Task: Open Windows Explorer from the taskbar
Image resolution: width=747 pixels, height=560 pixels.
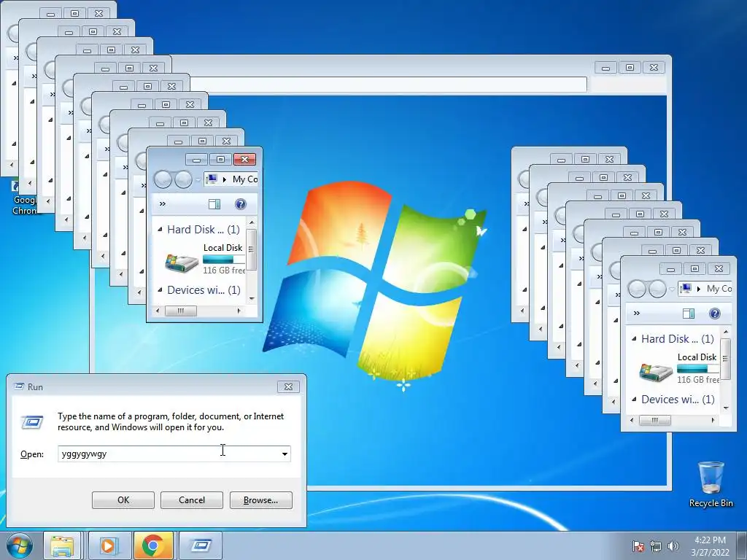Action: pyautogui.click(x=63, y=545)
